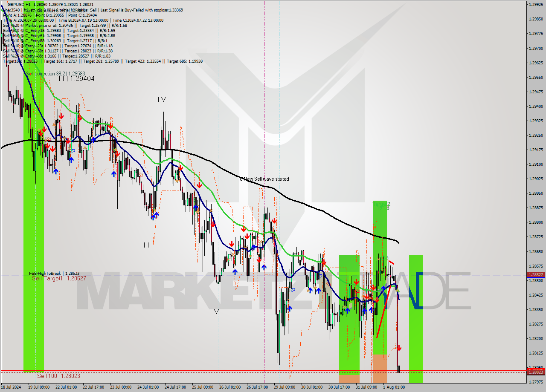Click the 1.28800 price axis label

(x=535, y=222)
